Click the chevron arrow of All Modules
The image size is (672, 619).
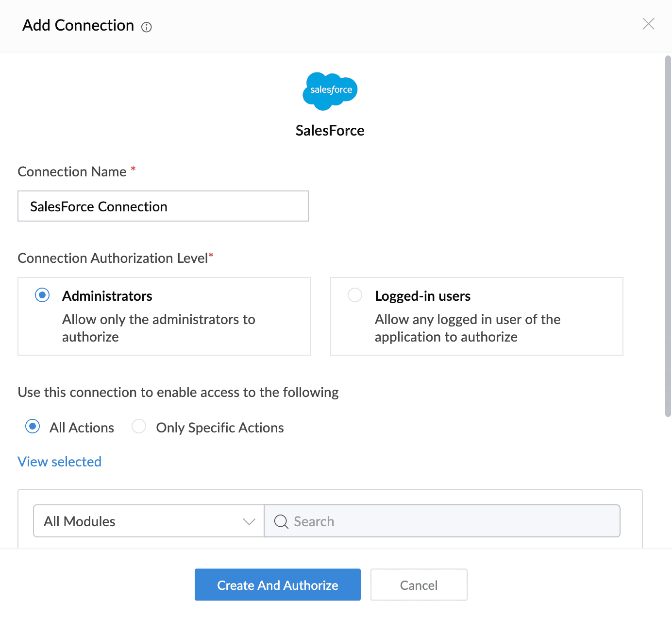click(249, 521)
